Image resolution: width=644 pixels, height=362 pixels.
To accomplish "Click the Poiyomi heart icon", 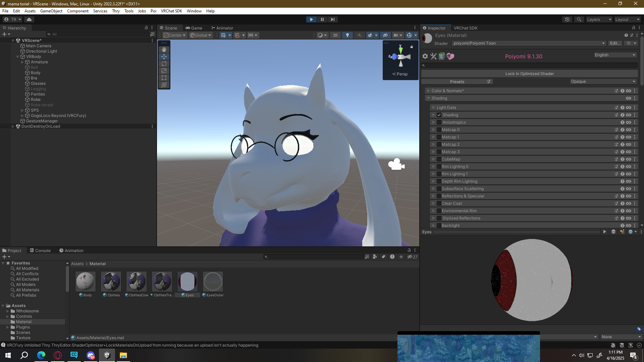I will point(450,56).
